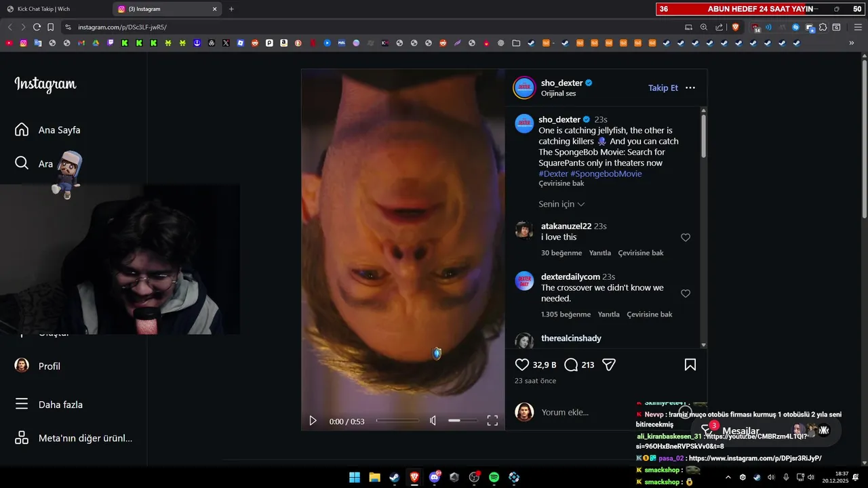The image size is (868, 488).
Task: Reply with Yanıtla on atakanuzel22's comment
Action: coord(600,253)
